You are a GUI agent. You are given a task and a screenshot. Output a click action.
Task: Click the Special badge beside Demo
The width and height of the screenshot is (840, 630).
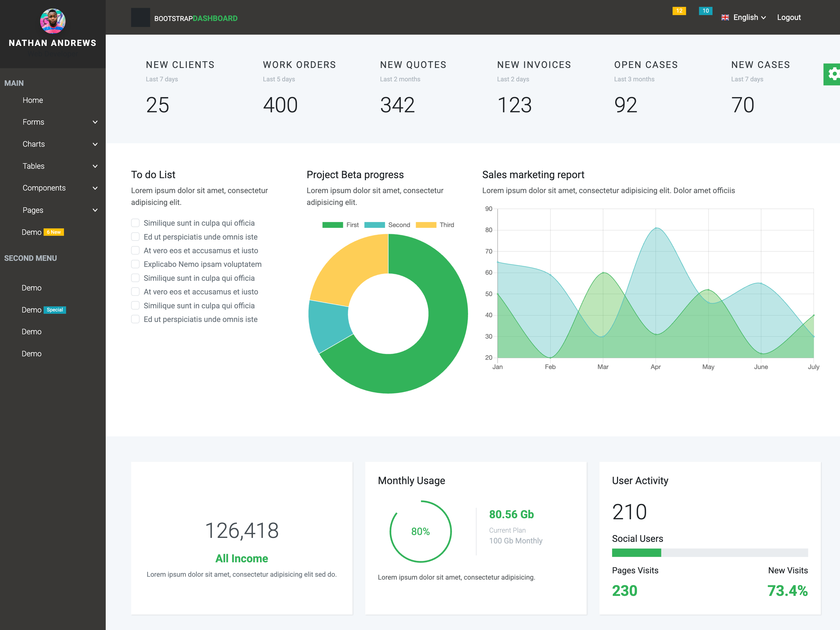55,310
